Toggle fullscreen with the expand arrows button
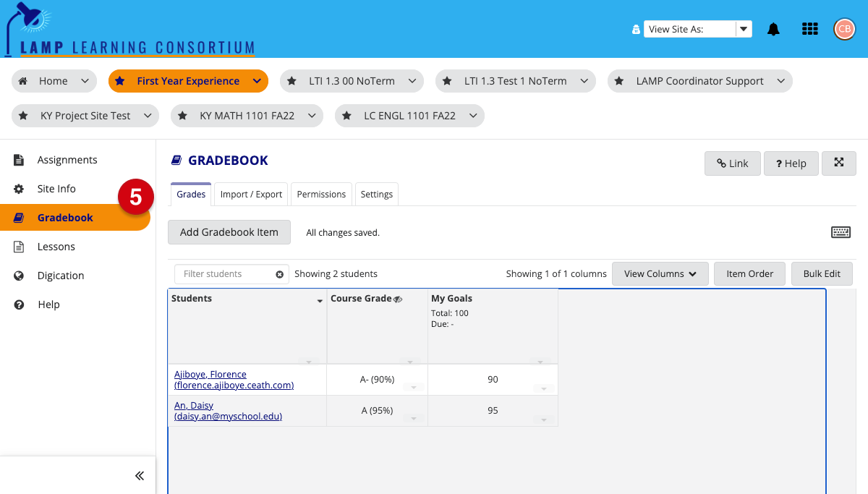This screenshot has width=868, height=494. pos(839,163)
